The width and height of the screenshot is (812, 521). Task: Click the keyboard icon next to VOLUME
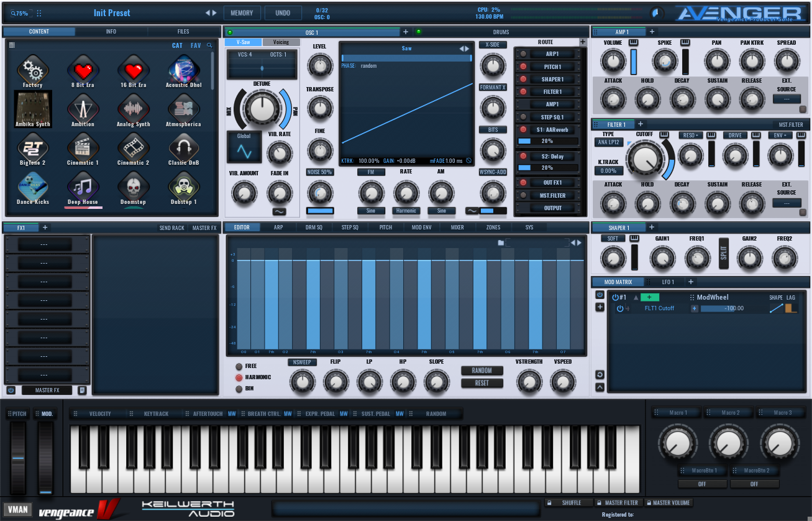coord(634,42)
